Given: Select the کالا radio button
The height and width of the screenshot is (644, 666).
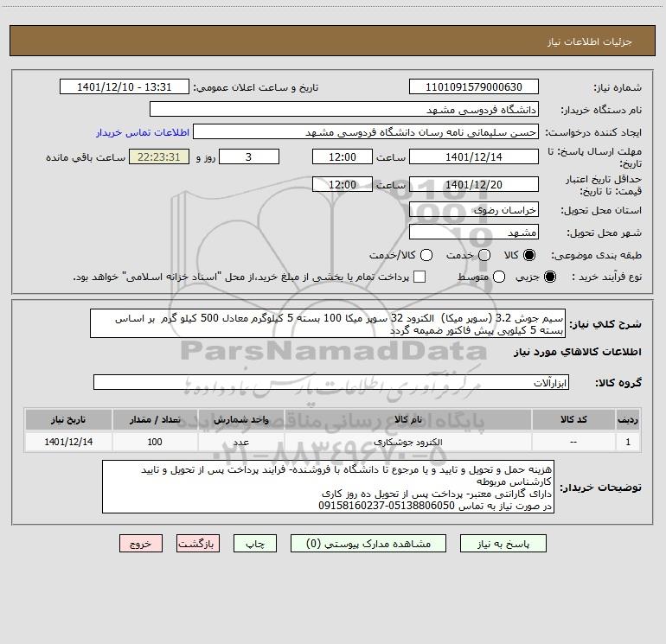Looking at the screenshot, I should [529, 255].
